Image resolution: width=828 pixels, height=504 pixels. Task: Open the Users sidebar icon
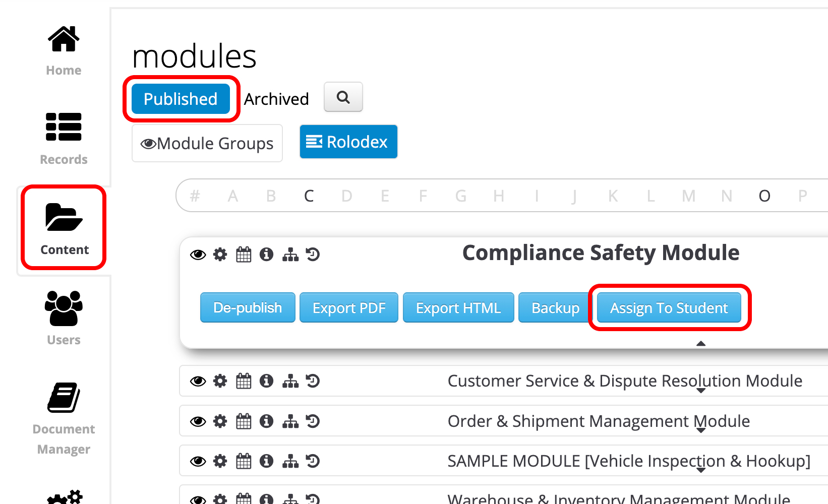pyautogui.click(x=64, y=308)
